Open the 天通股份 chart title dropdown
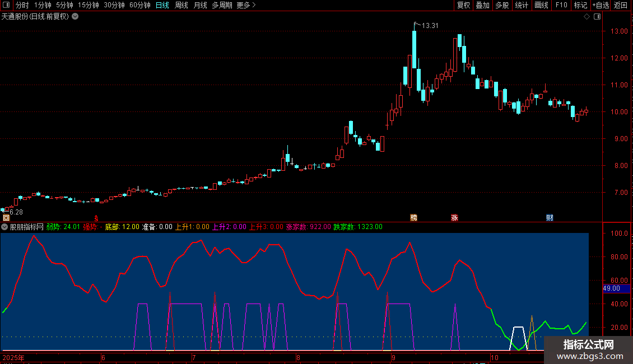Screen dimensions: 633x364 pos(75,17)
